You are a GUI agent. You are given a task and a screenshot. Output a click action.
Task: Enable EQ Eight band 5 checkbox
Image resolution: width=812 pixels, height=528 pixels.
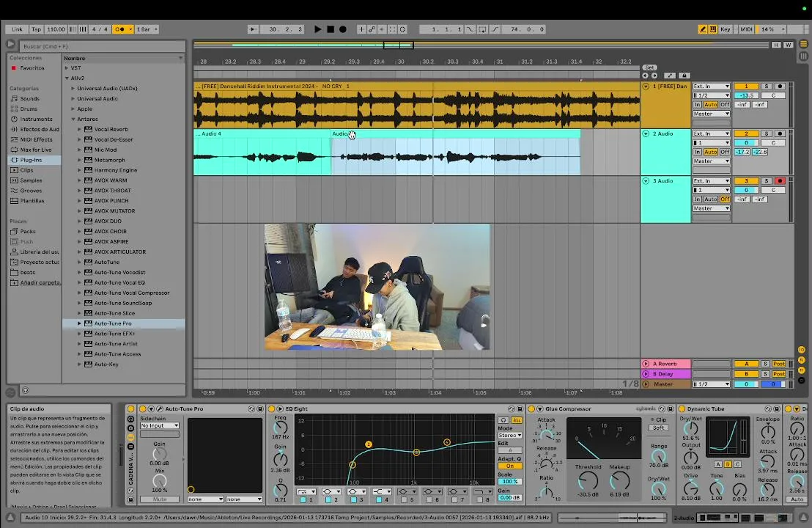coord(404,500)
